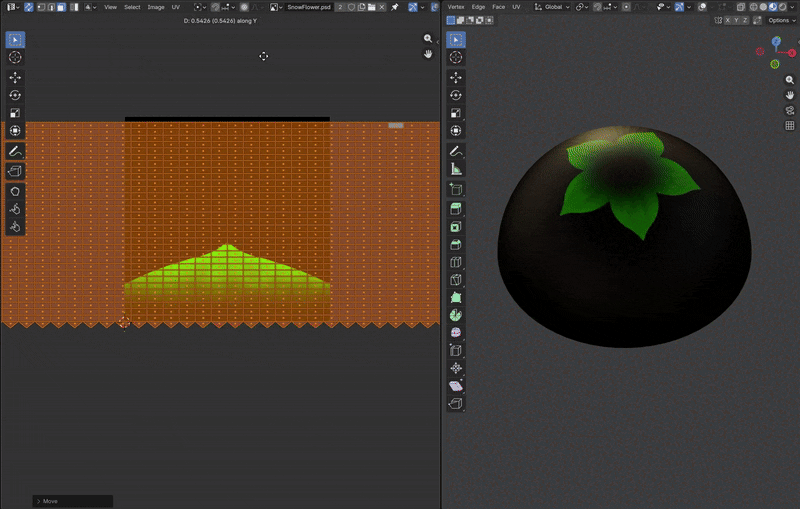Select the Extrude Region tool in 3D viewport
The image size is (800, 509).
pos(456,208)
